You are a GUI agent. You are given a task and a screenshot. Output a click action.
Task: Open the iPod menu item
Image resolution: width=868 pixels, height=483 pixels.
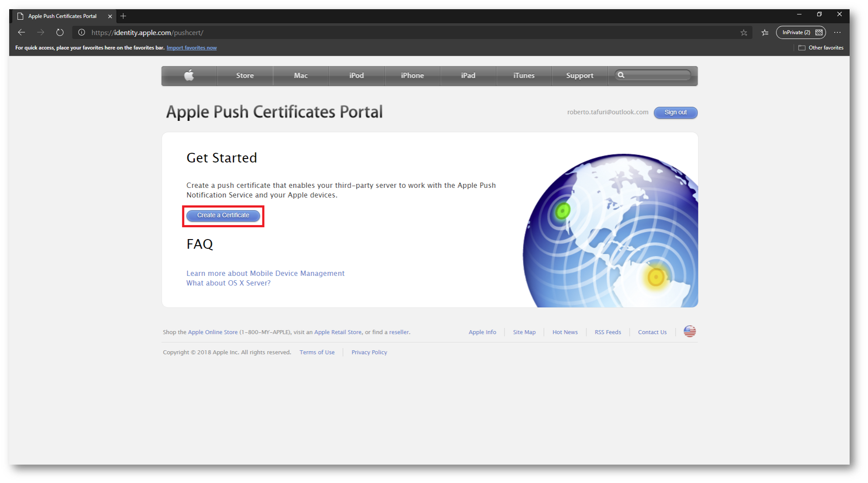pos(357,76)
